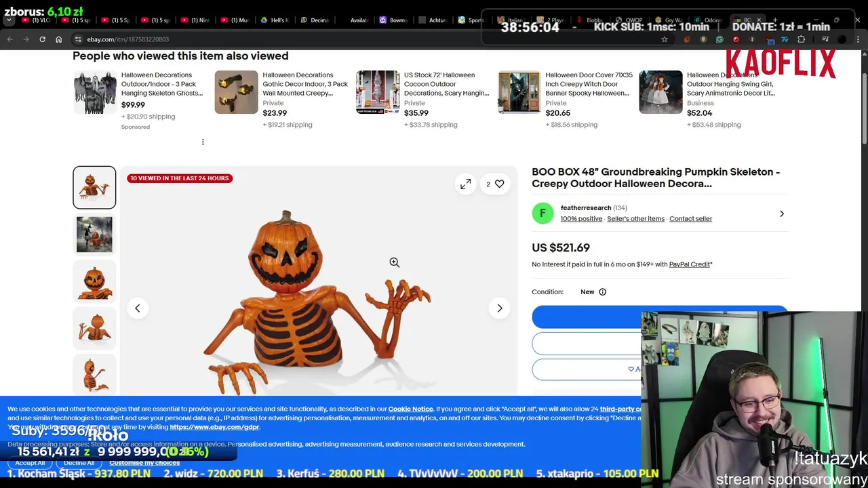The image size is (868, 488).
Task: Click the cocoon decoration product image
Action: coord(378,92)
